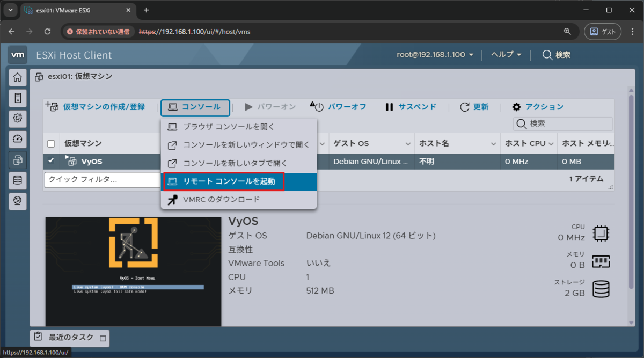Close the esxi01: VMware ESXi tab
Viewport: 644px width, 358px height.
click(x=127, y=10)
